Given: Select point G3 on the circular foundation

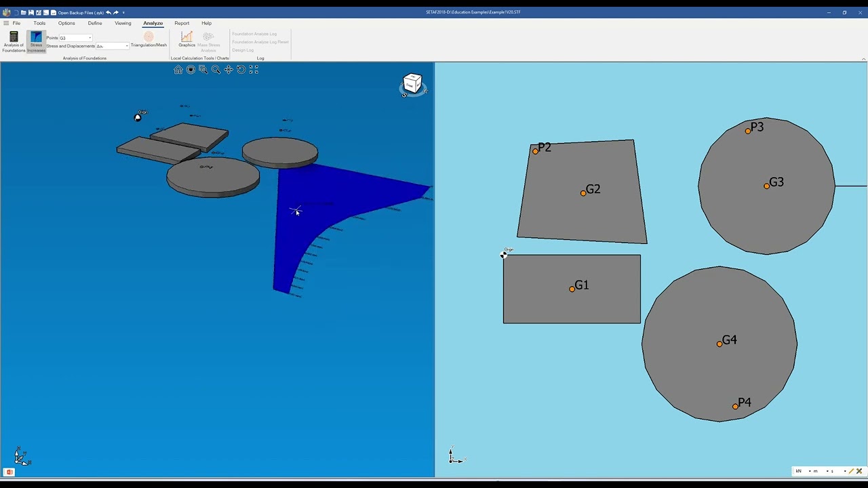Looking at the screenshot, I should [x=767, y=186].
